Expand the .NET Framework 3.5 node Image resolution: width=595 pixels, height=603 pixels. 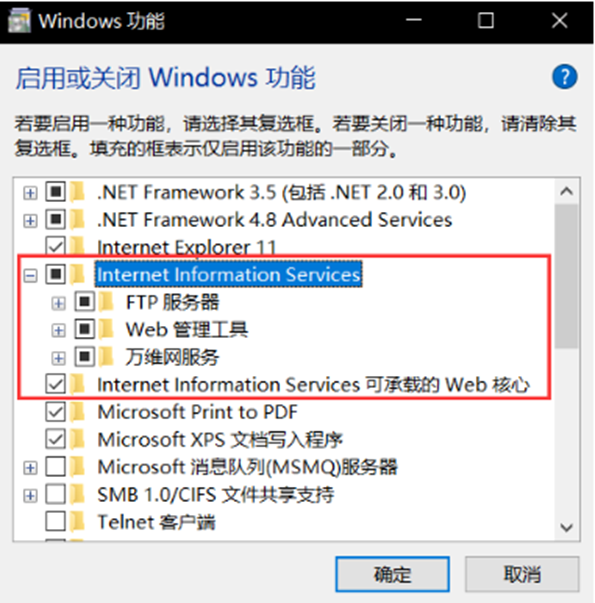(30, 193)
